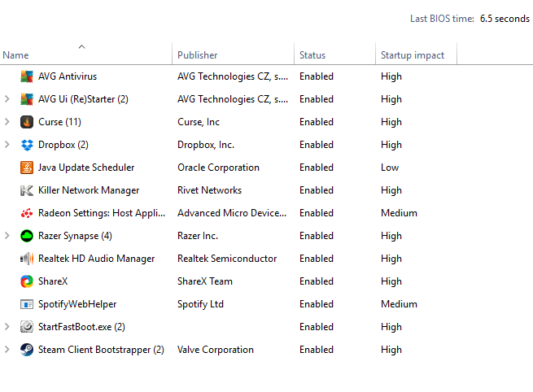Viewport: 533px width, 392px height.
Task: Click the Steam Client Bootstrapper icon
Action: tap(27, 350)
